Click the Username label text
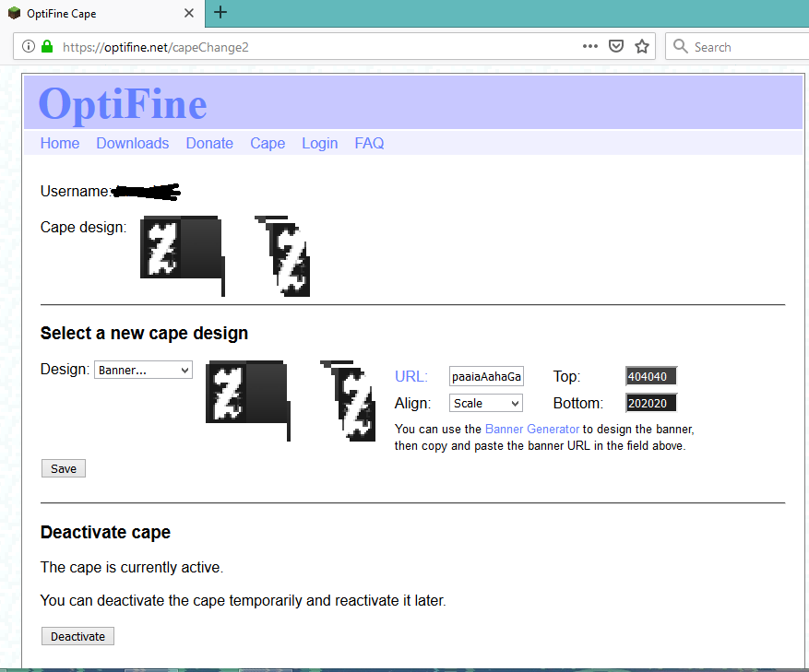 coord(76,192)
